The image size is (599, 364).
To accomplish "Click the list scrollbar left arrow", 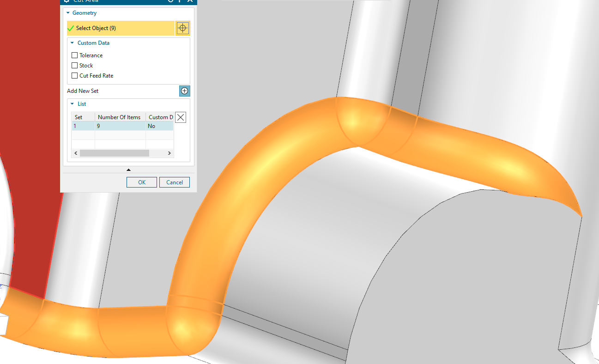I will 76,153.
